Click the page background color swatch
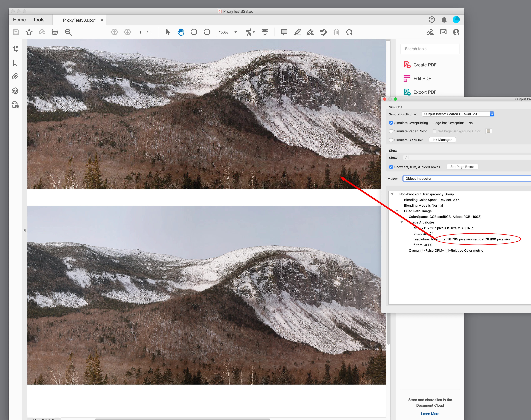Screen dimensions: 531x420 [488, 131]
